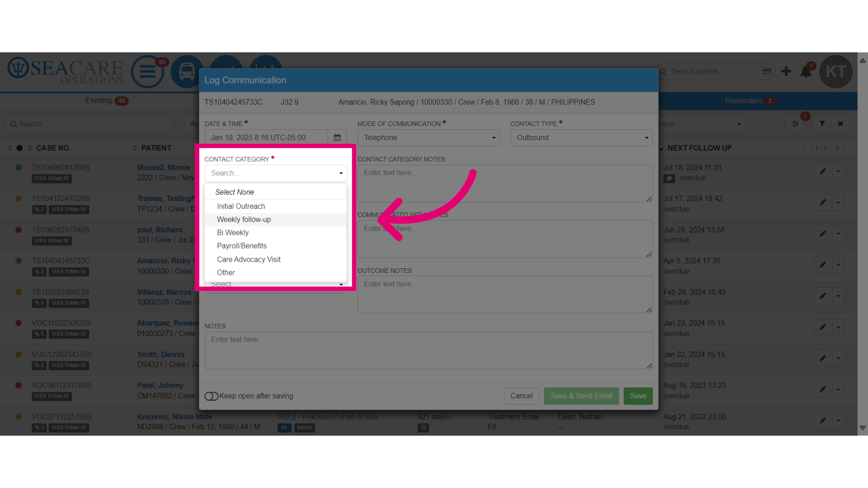
Task: Open patient link Knezevic, Nikola Mate
Action: (175, 417)
